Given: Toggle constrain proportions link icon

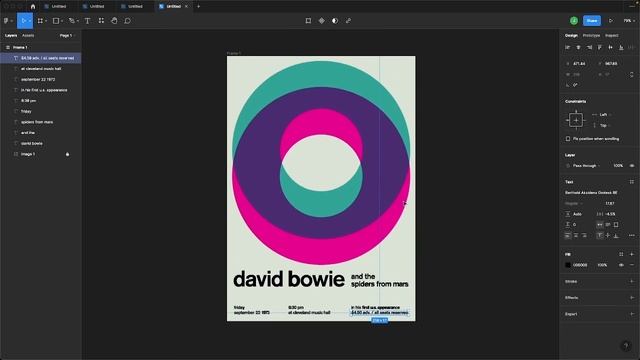Looking at the screenshot, I should [631, 75].
